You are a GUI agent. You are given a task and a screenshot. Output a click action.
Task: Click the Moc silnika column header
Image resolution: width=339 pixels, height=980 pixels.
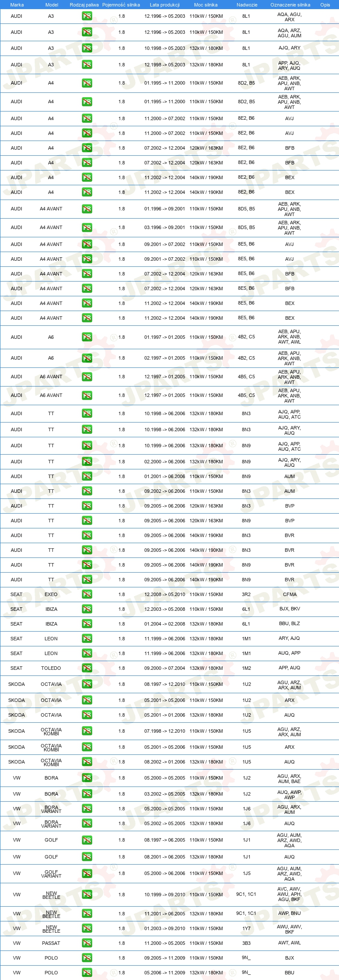pyautogui.click(x=206, y=5)
